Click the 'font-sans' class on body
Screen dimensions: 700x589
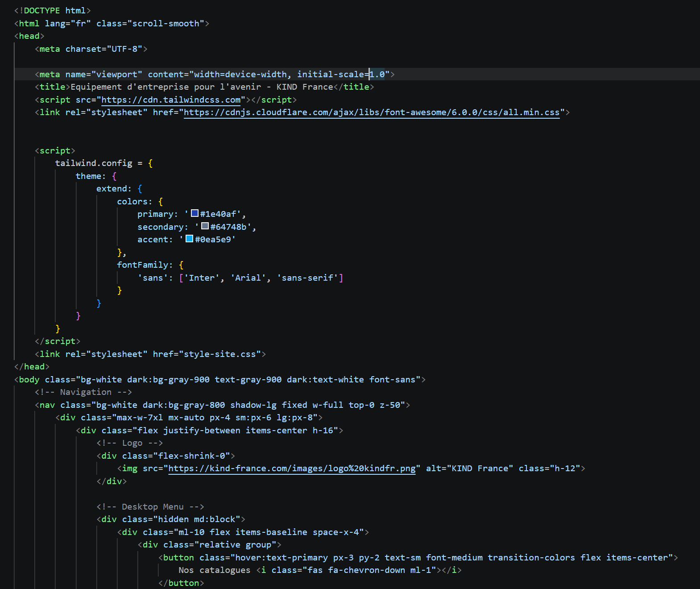392,380
